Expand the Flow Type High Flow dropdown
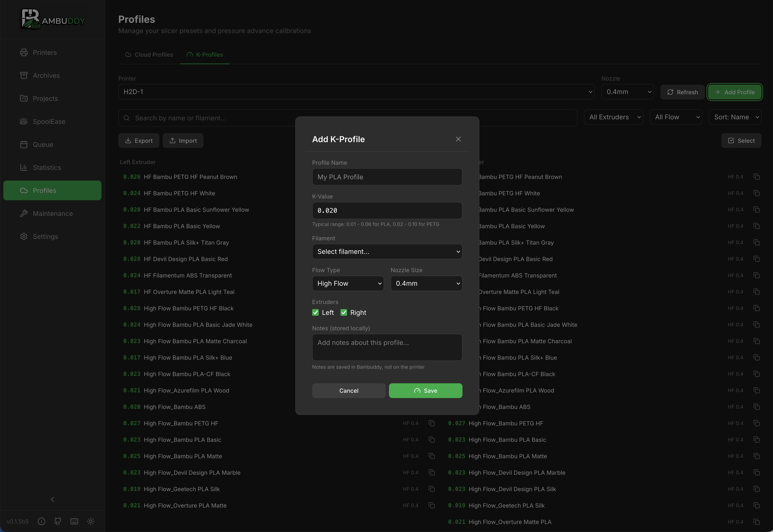The image size is (773, 532). tap(348, 284)
